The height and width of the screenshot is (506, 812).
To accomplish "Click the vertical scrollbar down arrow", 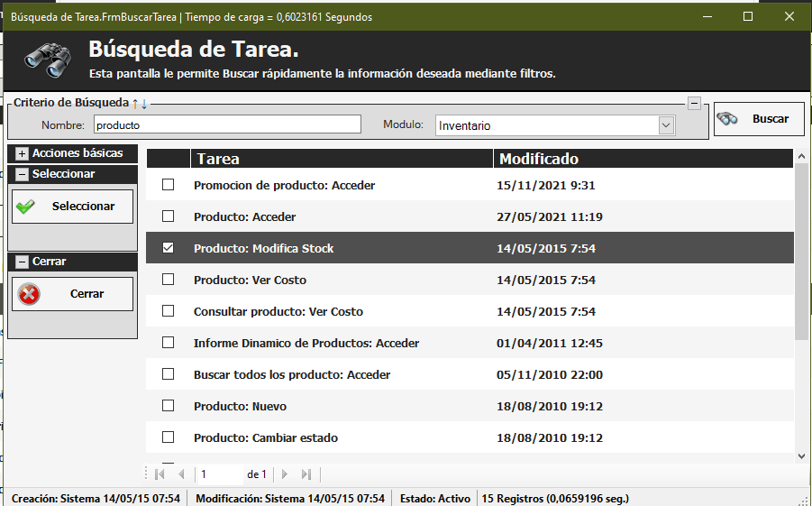I will pos(801,457).
